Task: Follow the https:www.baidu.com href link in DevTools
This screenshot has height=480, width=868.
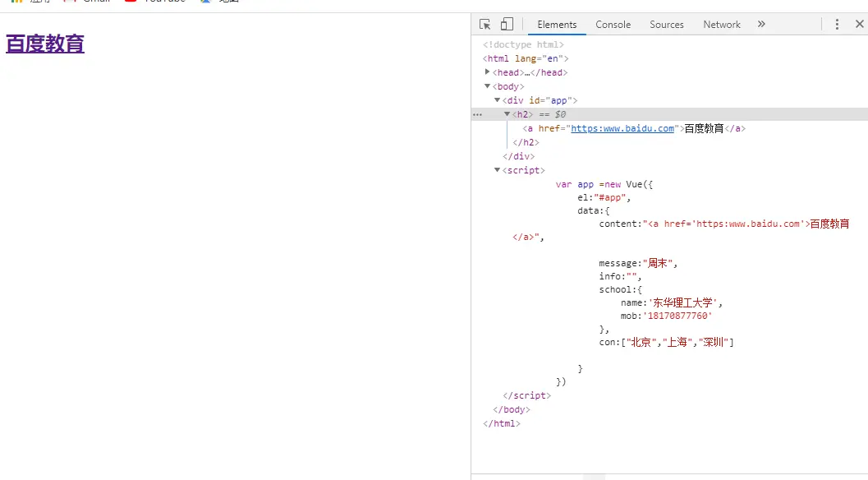Action: tap(622, 128)
